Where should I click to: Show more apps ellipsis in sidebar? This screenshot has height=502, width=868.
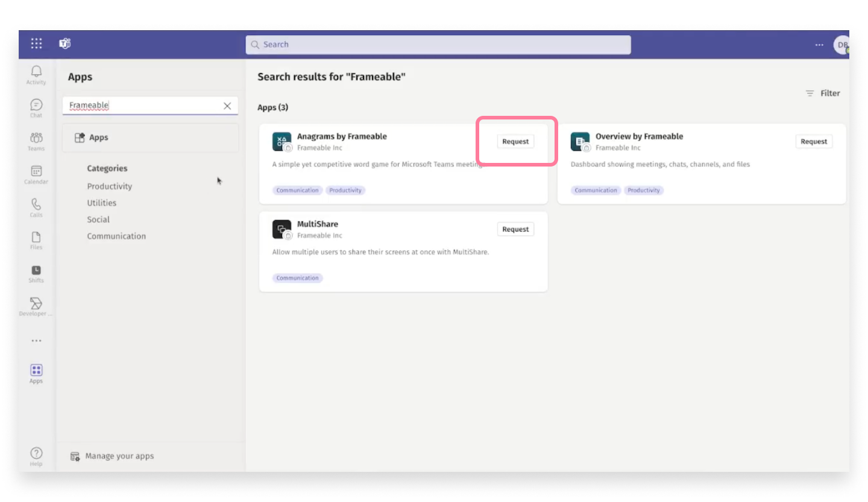point(36,341)
